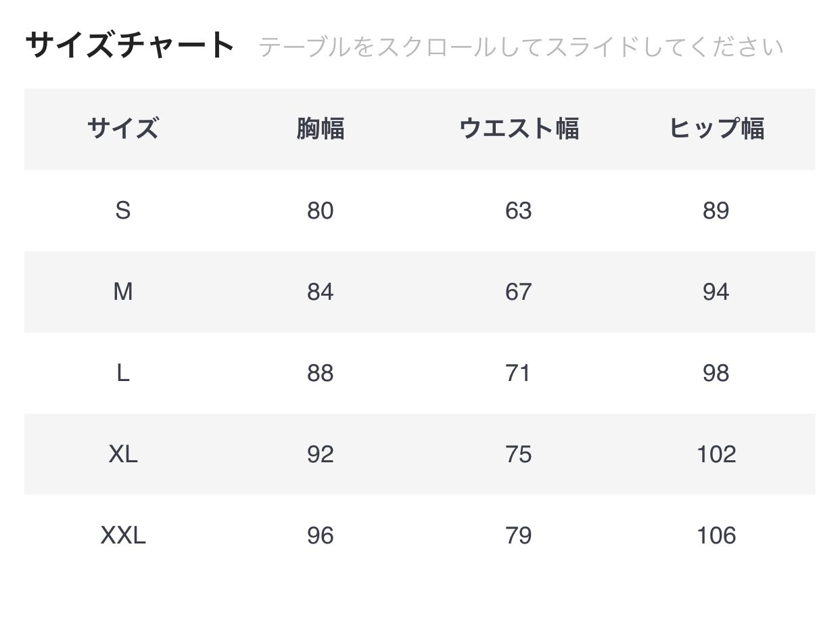Select the 胸幅 column header
The image size is (840, 622).
click(x=320, y=129)
